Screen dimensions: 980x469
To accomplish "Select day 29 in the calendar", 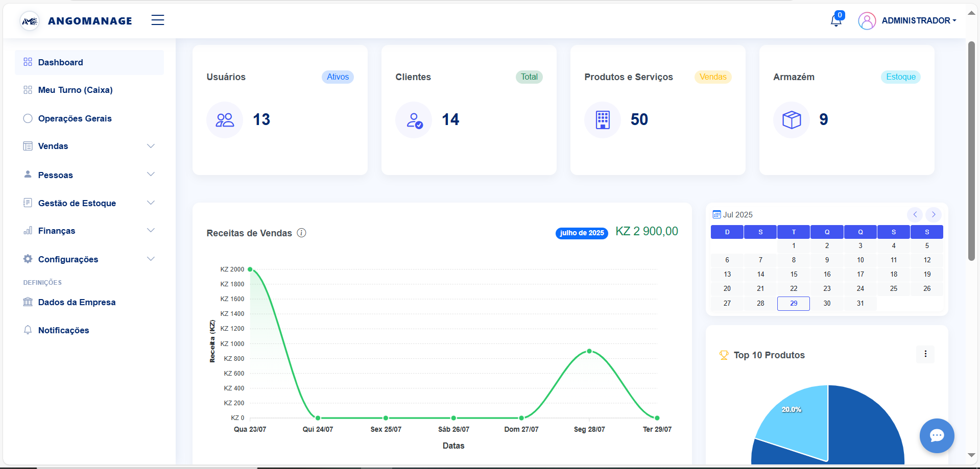I will (793, 304).
